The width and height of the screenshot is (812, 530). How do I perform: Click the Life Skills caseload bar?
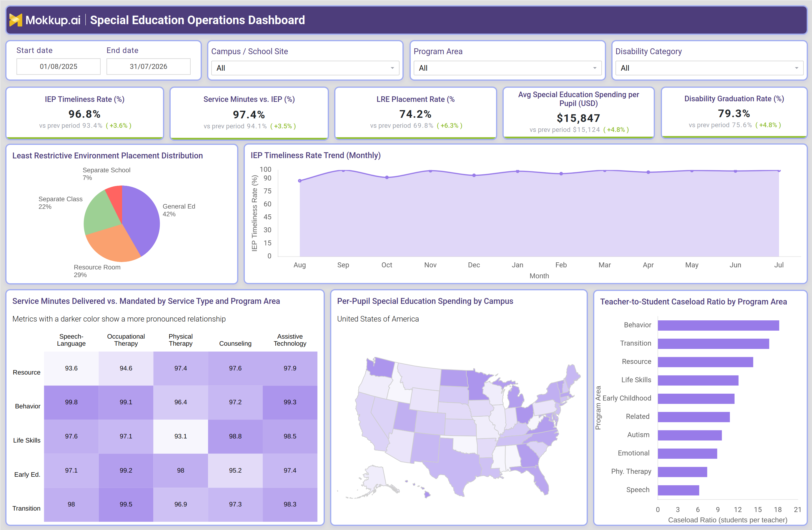[698, 380]
